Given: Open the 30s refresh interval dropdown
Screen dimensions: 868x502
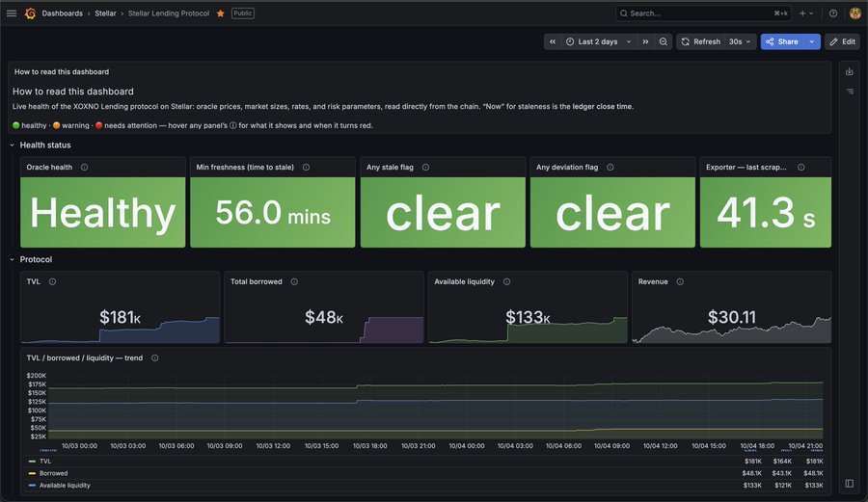Looking at the screenshot, I should click(x=740, y=41).
